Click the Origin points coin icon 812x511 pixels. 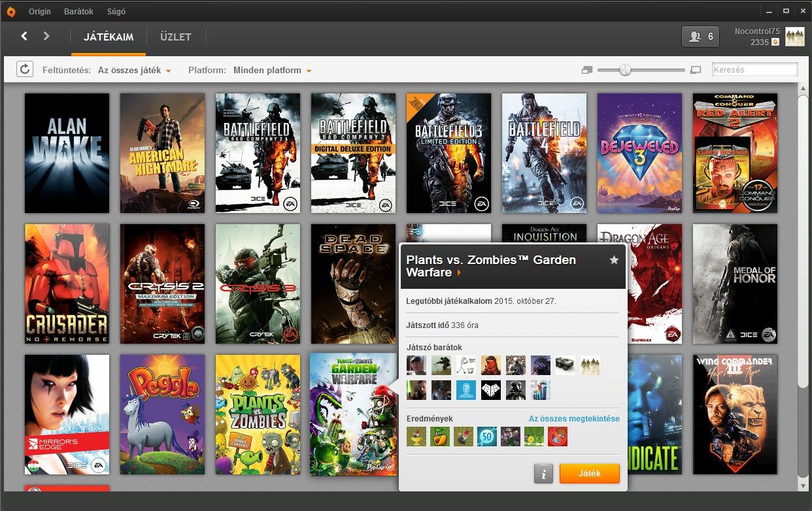pos(775,42)
